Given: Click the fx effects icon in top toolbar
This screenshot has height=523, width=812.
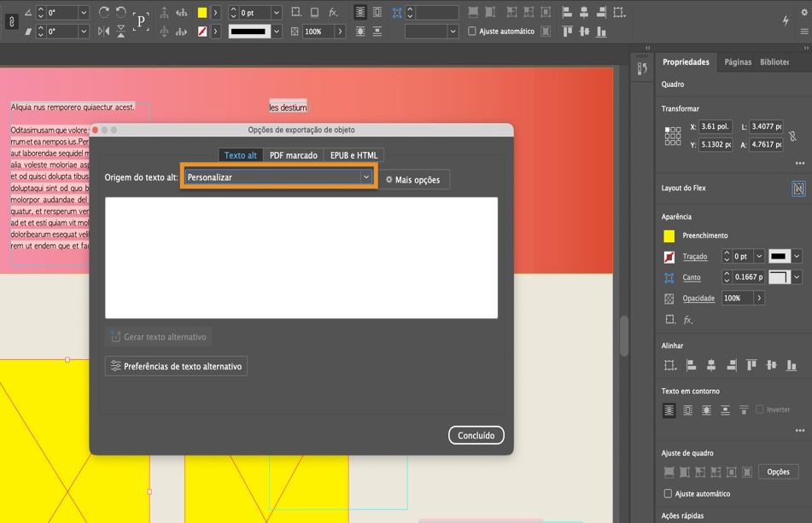Looking at the screenshot, I should pos(333,12).
